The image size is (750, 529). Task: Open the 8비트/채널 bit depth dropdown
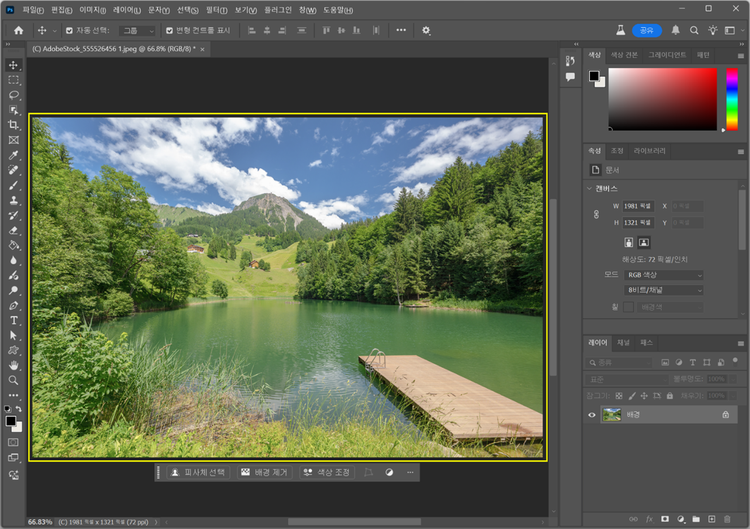(664, 290)
